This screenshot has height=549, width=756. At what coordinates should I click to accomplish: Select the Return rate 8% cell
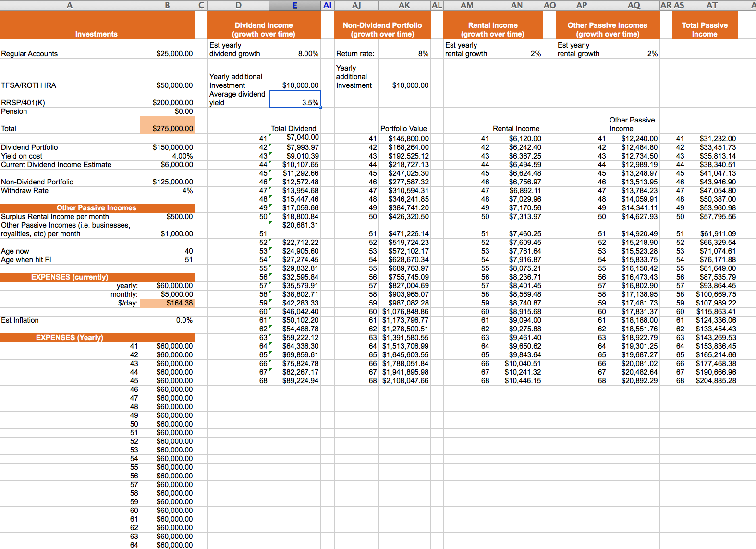pos(404,53)
